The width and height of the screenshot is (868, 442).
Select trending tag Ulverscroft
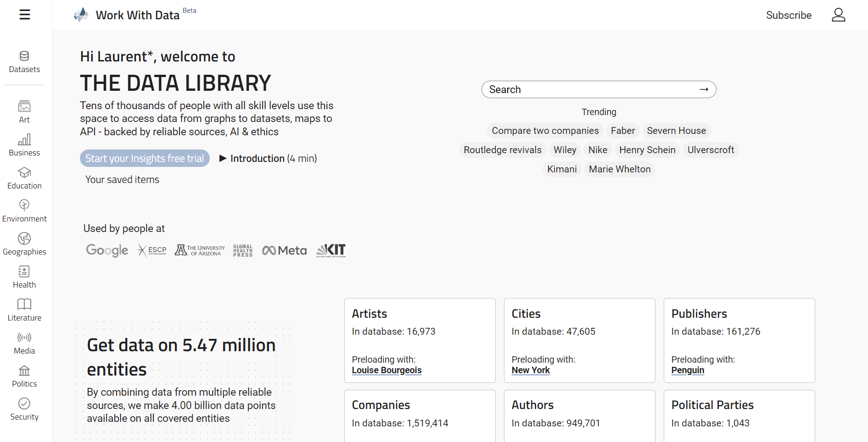pos(711,150)
